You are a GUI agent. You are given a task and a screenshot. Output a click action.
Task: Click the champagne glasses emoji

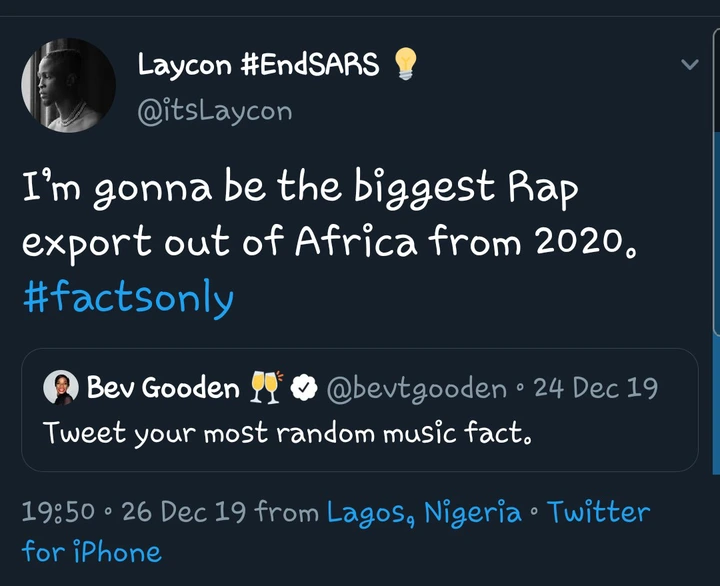(x=264, y=389)
